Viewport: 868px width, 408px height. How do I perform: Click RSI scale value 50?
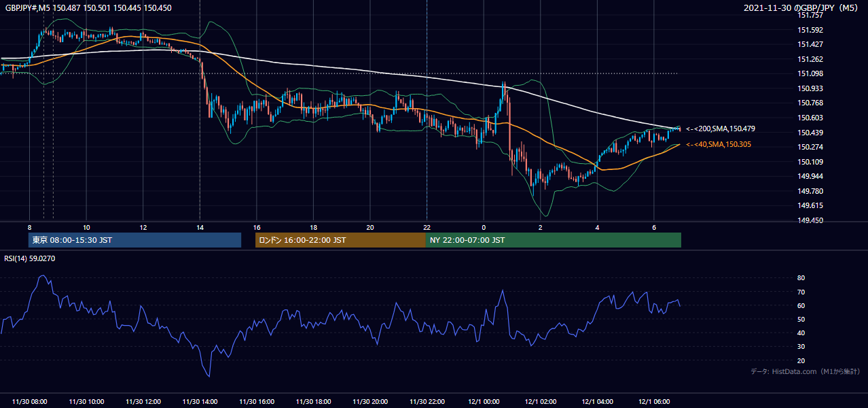point(801,319)
